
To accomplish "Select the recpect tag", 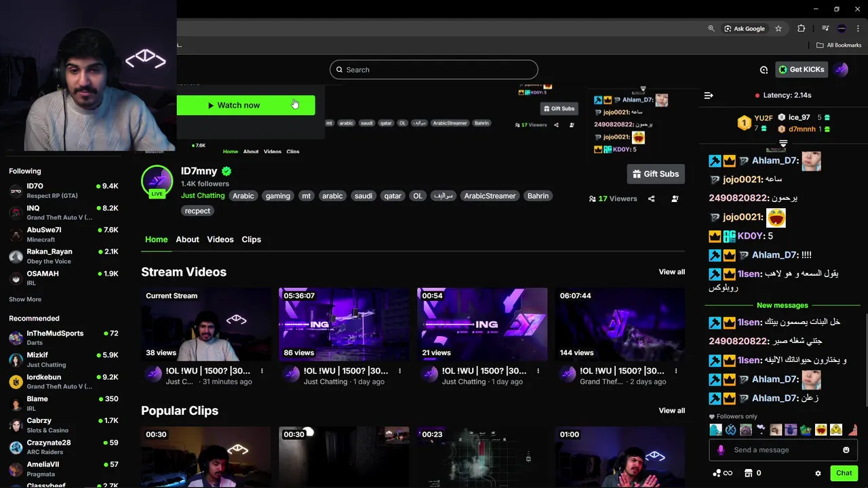I will 197,211.
